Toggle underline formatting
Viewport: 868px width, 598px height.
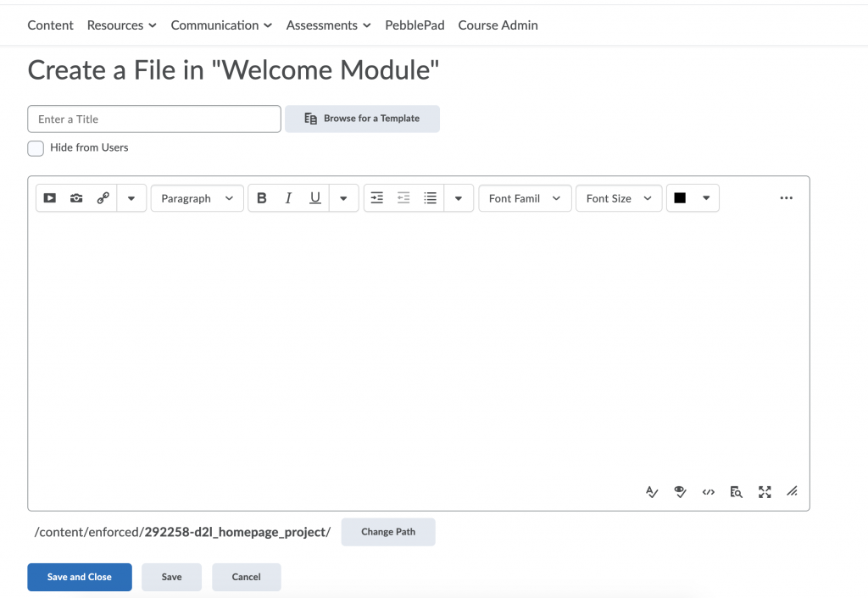tap(314, 197)
